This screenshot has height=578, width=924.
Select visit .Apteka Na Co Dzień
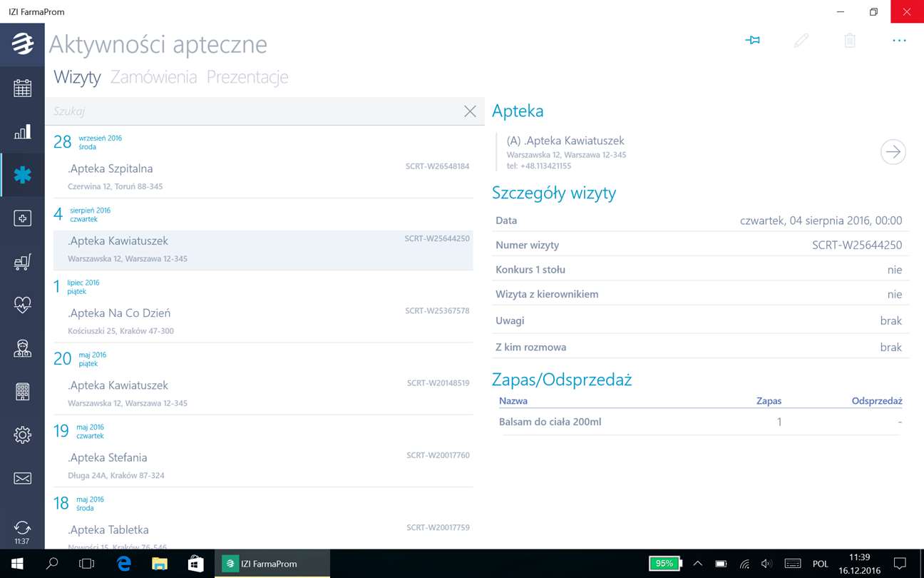coord(263,321)
